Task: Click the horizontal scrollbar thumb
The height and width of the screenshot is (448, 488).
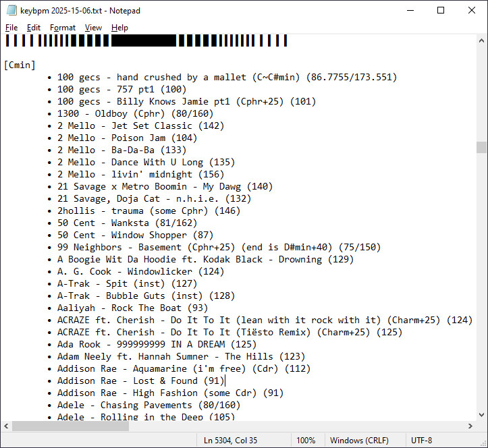Action: [x=70, y=426]
